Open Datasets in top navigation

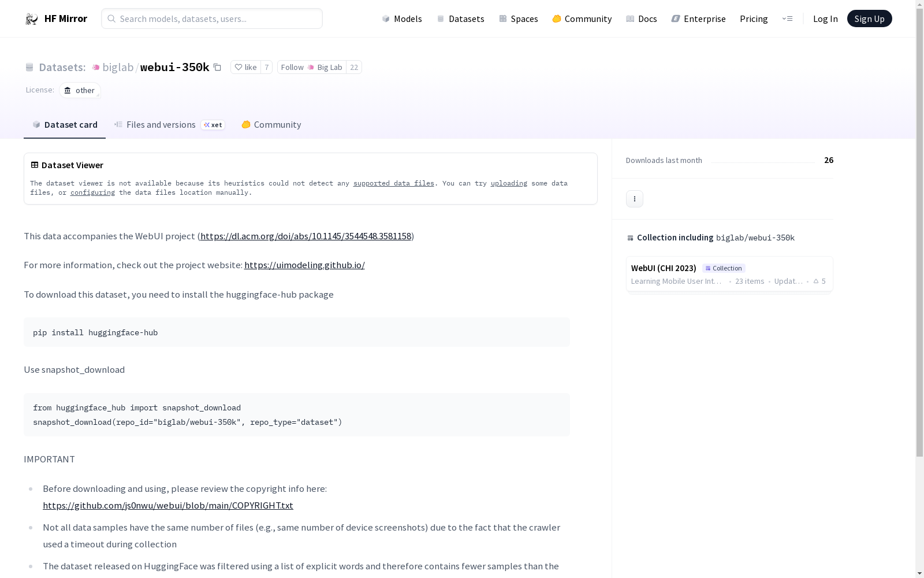[460, 18]
